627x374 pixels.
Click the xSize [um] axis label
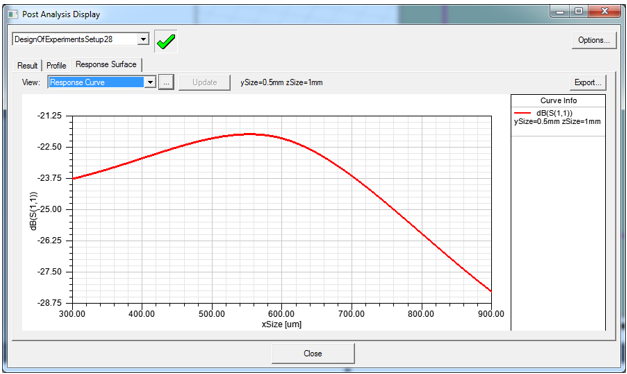282,324
